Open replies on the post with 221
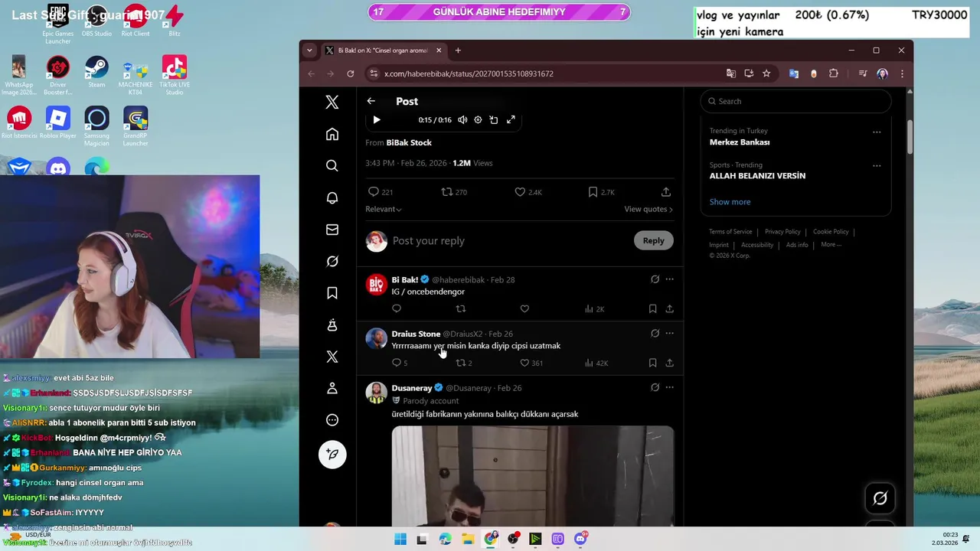Viewport: 980px width, 551px height. point(381,192)
